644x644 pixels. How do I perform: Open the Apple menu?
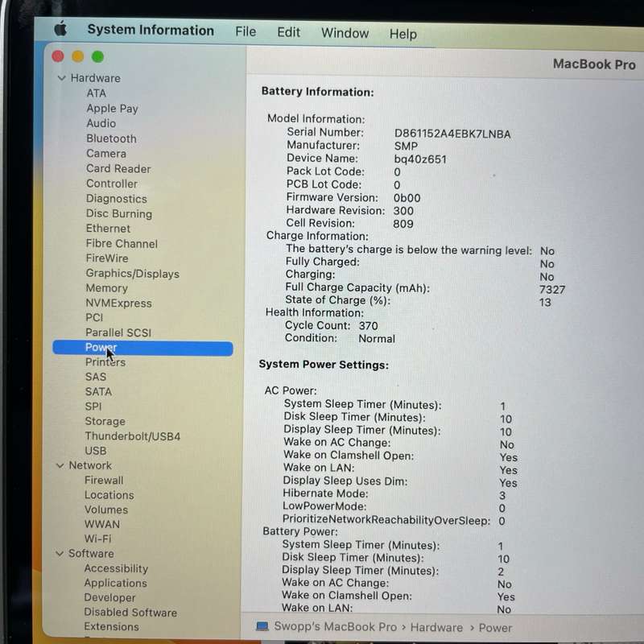click(x=60, y=29)
